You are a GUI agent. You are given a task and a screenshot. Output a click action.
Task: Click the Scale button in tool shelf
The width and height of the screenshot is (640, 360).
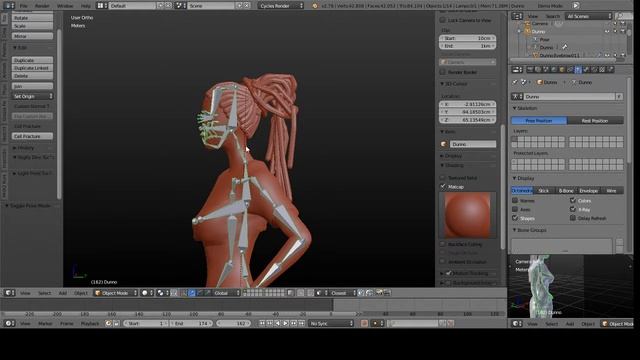pyautogui.click(x=33, y=26)
